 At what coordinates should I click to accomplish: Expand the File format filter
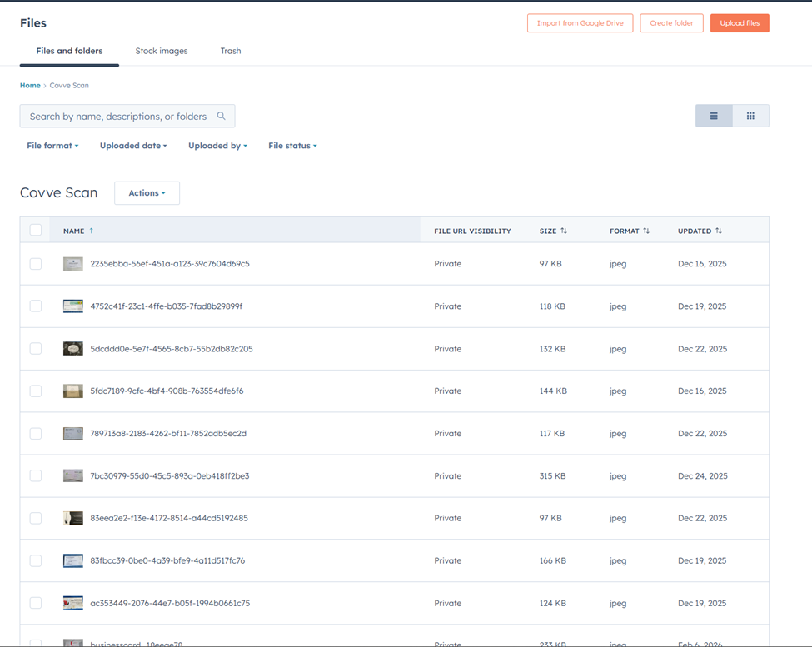(x=52, y=146)
